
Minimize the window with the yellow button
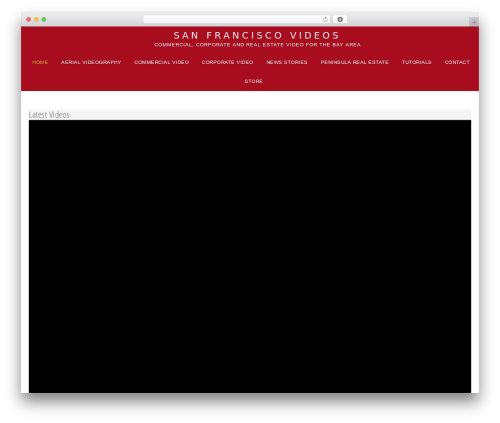[x=36, y=19]
